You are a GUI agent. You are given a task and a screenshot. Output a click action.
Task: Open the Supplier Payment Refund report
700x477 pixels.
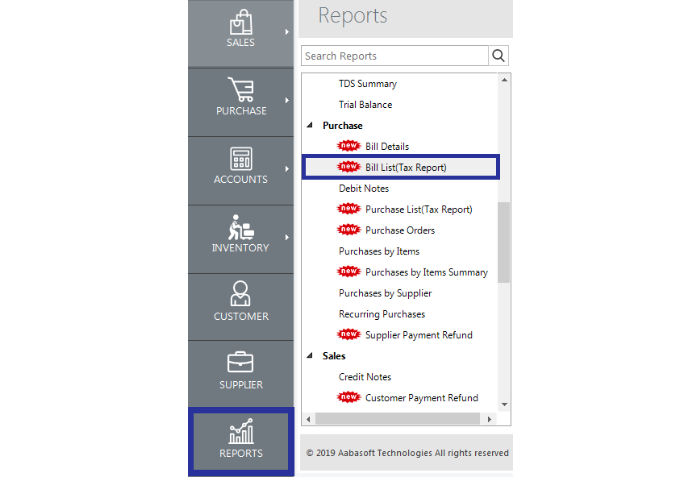[419, 335]
